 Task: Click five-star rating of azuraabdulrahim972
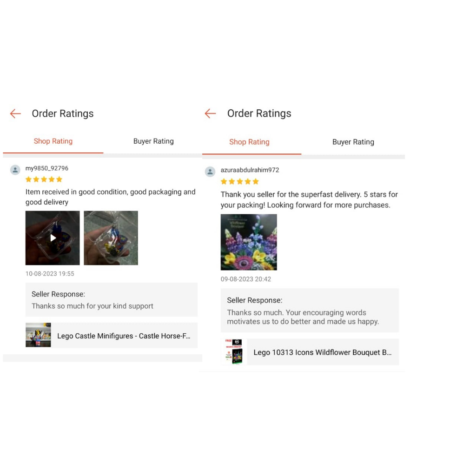coord(240,182)
